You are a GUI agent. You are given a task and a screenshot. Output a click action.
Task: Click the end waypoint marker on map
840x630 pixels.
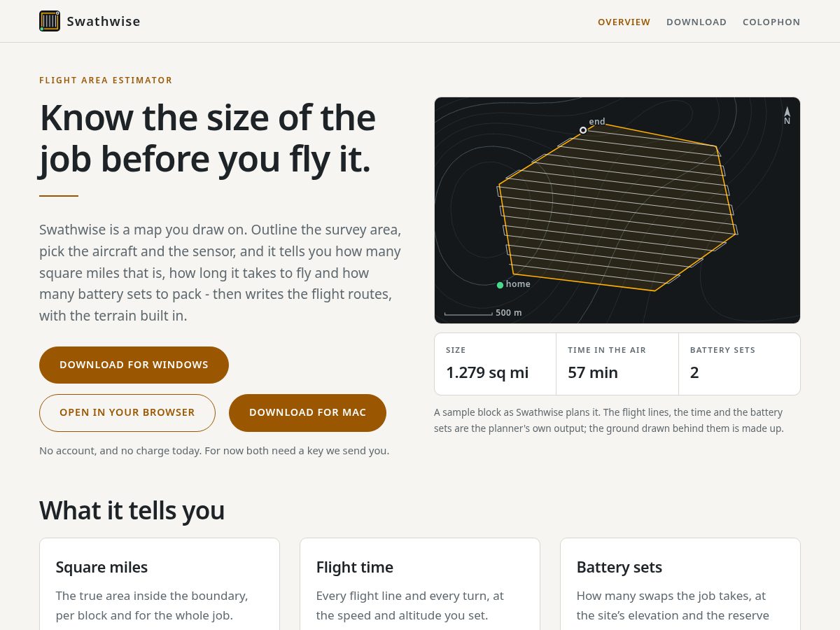click(583, 130)
